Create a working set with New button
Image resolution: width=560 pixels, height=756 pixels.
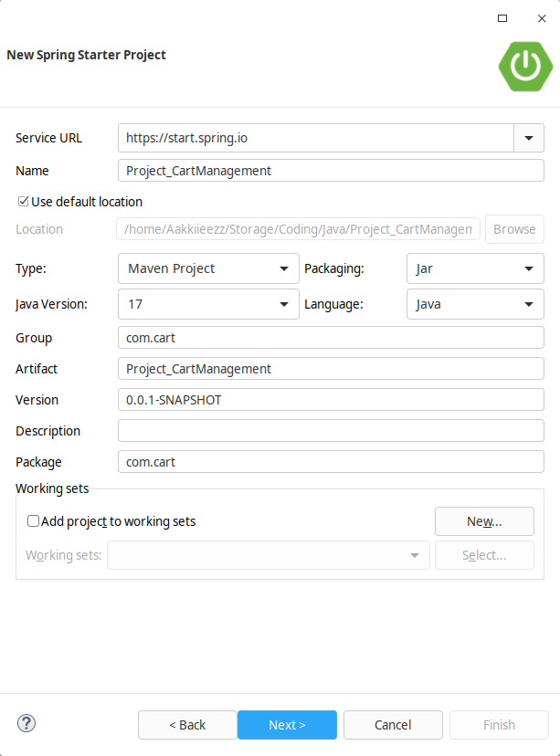pos(484,520)
